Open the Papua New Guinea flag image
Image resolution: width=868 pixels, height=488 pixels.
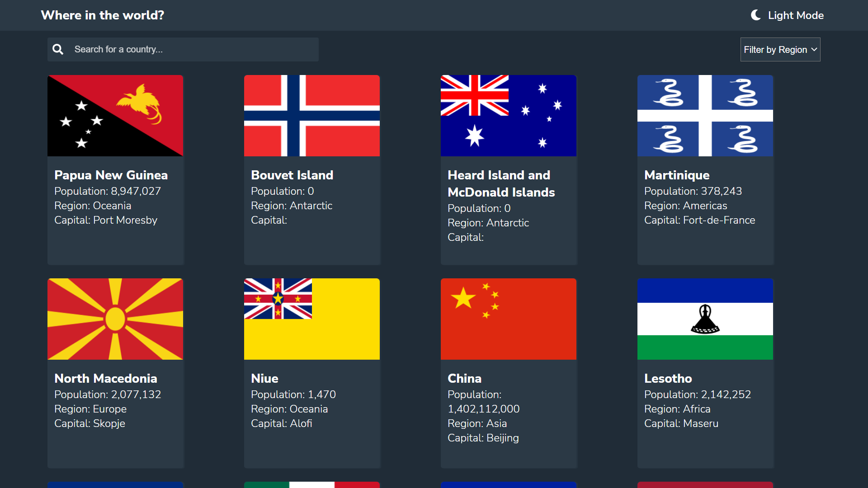coord(115,116)
